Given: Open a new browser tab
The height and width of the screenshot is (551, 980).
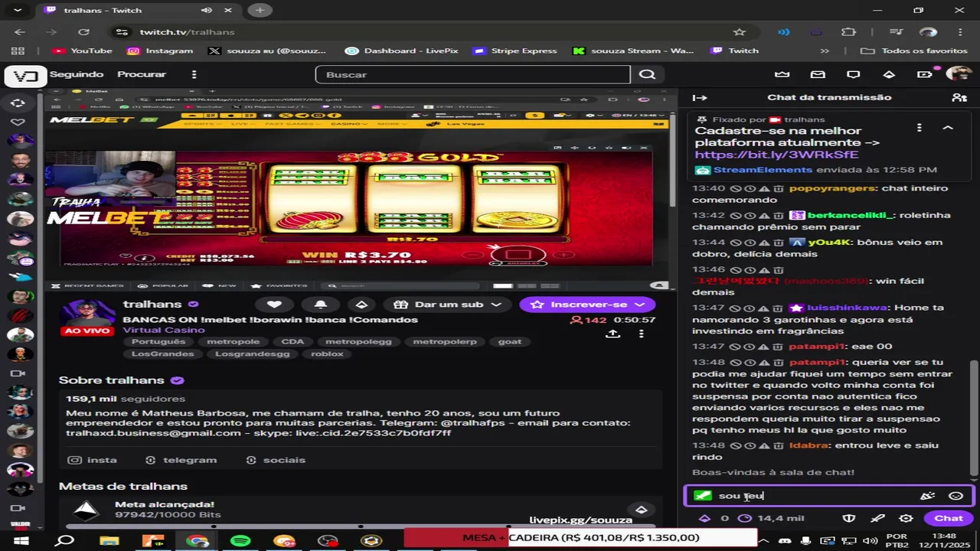Looking at the screenshot, I should click(260, 10).
